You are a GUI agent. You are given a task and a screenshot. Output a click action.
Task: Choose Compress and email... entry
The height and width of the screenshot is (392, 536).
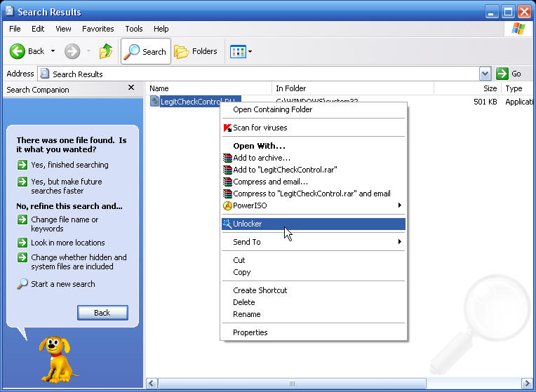click(314, 182)
